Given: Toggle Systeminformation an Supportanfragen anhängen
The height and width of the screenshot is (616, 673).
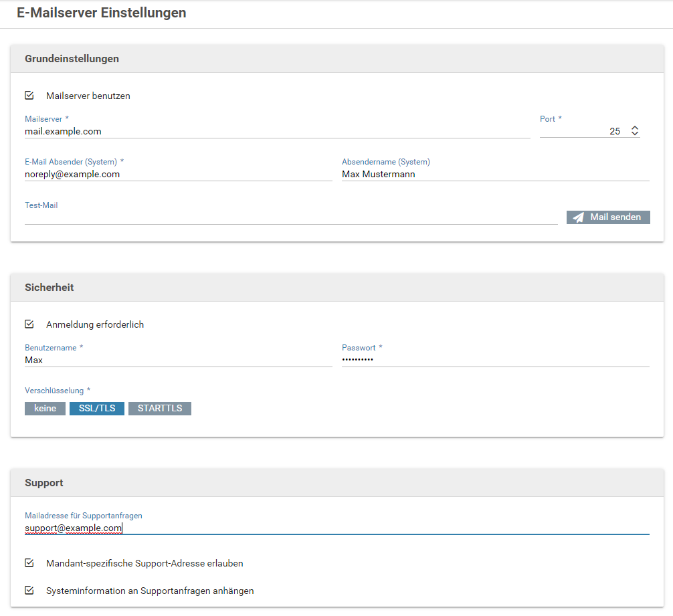Looking at the screenshot, I should click(x=29, y=591).
